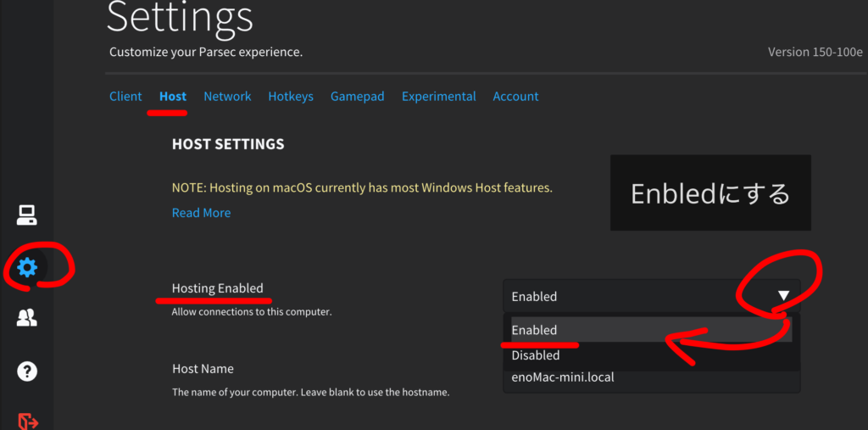Follow the Read More link

coord(201,213)
